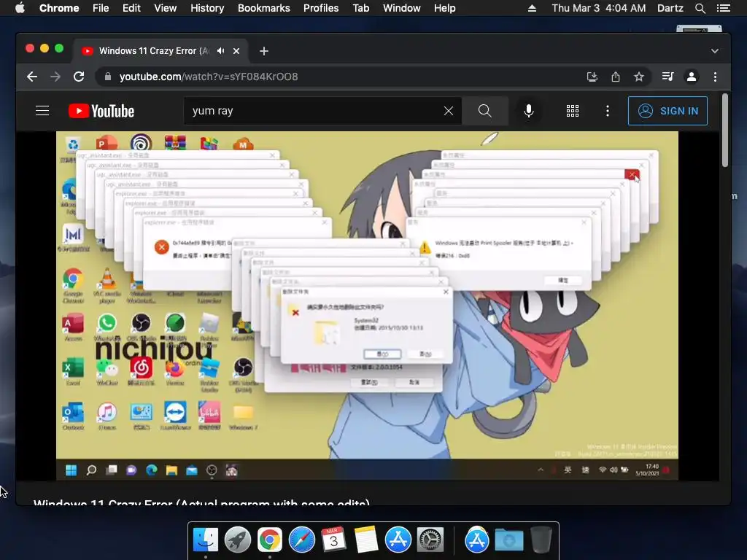Open the Tab menu

click(360, 8)
